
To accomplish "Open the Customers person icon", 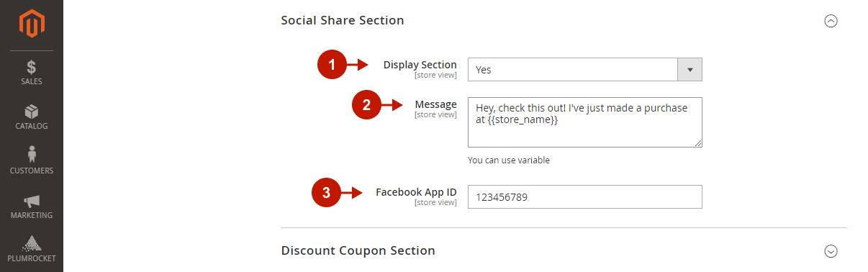I will (x=32, y=155).
